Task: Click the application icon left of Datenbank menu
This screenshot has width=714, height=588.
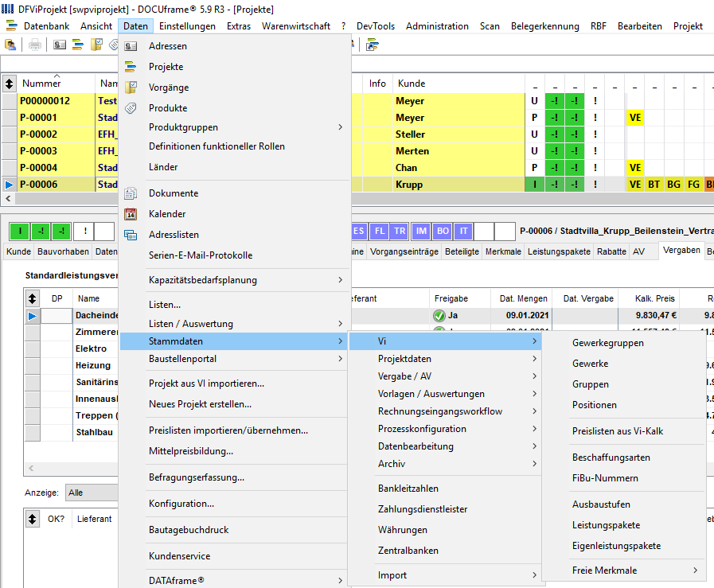Action: pos(11,26)
